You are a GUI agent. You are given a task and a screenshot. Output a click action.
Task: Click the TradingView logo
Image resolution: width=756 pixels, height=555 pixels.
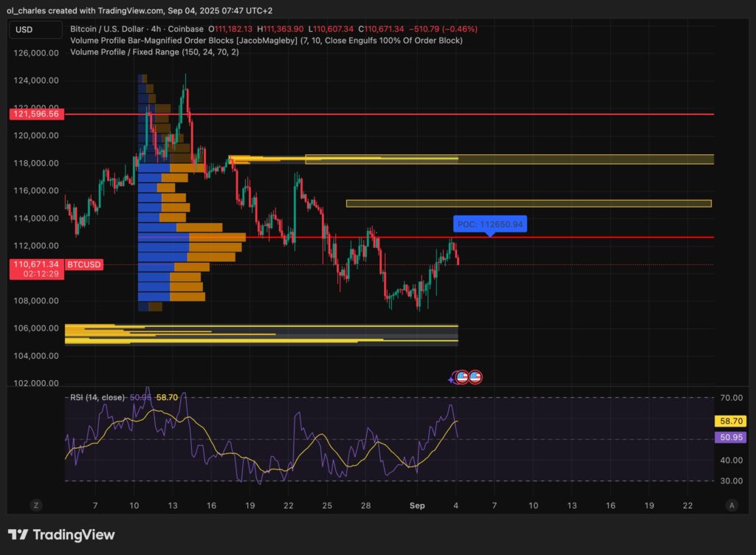click(x=60, y=534)
